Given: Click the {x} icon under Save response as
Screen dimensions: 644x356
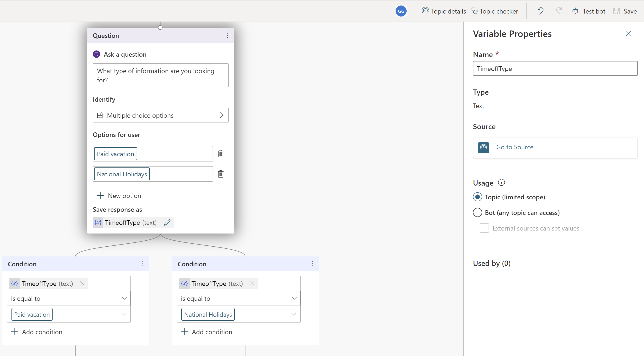Looking at the screenshot, I should (x=98, y=222).
